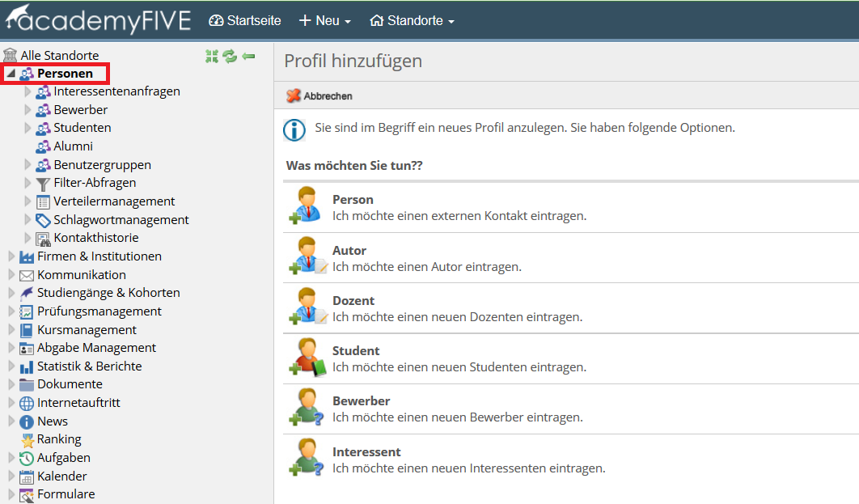
Task: Open the Neu dropdown menu
Action: [x=325, y=21]
